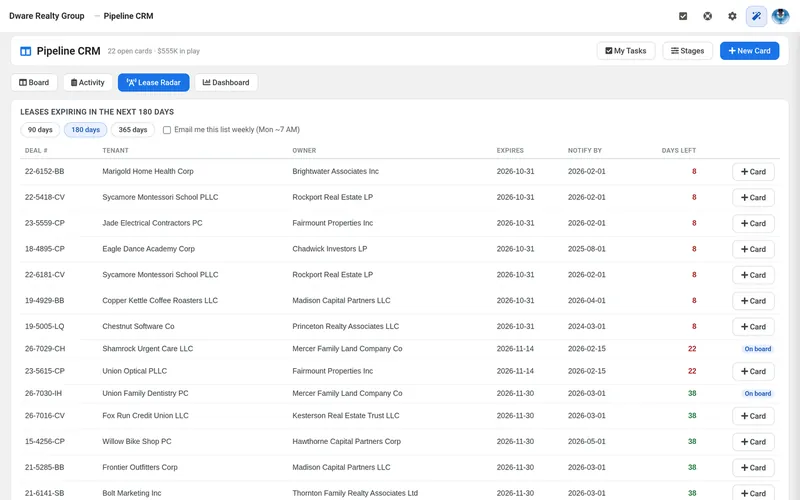The width and height of the screenshot is (800, 500).
Task: Click the TENANT column header
Action: point(115,151)
